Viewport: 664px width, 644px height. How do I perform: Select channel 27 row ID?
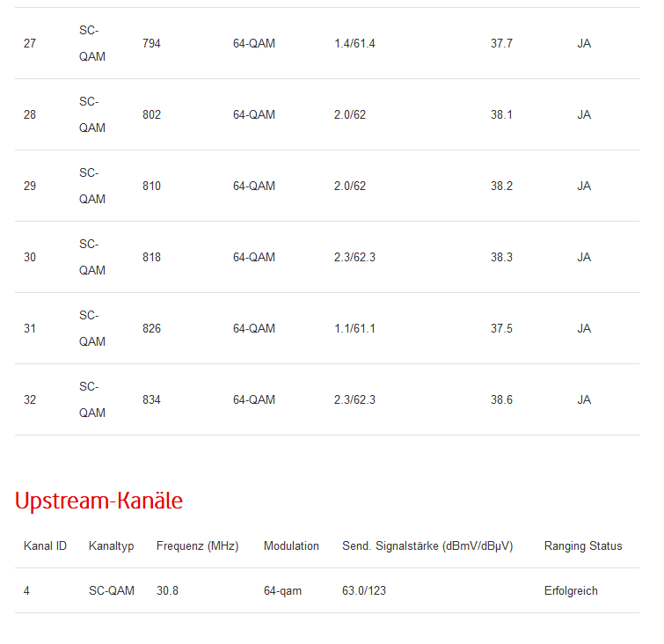tap(30, 43)
